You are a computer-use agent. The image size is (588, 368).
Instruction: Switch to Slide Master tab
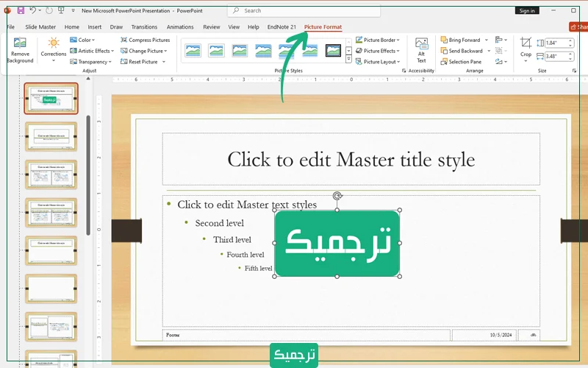click(40, 27)
